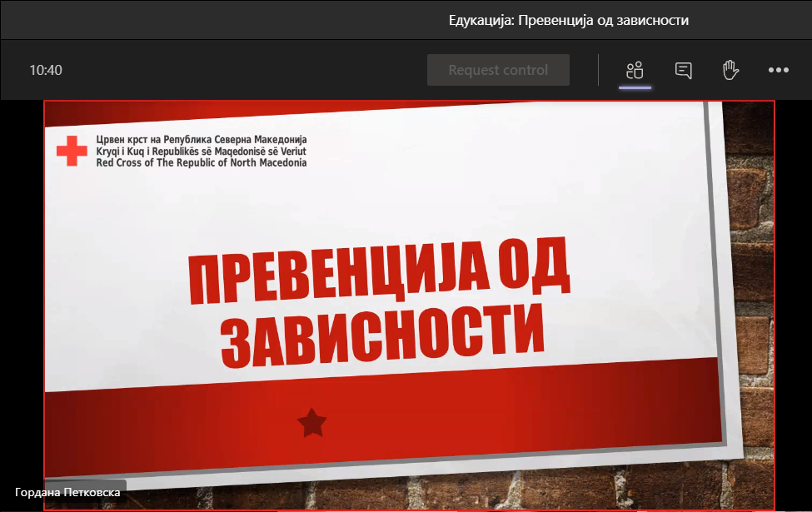Click the dark red star on the slide
812x512 pixels.
(x=312, y=423)
